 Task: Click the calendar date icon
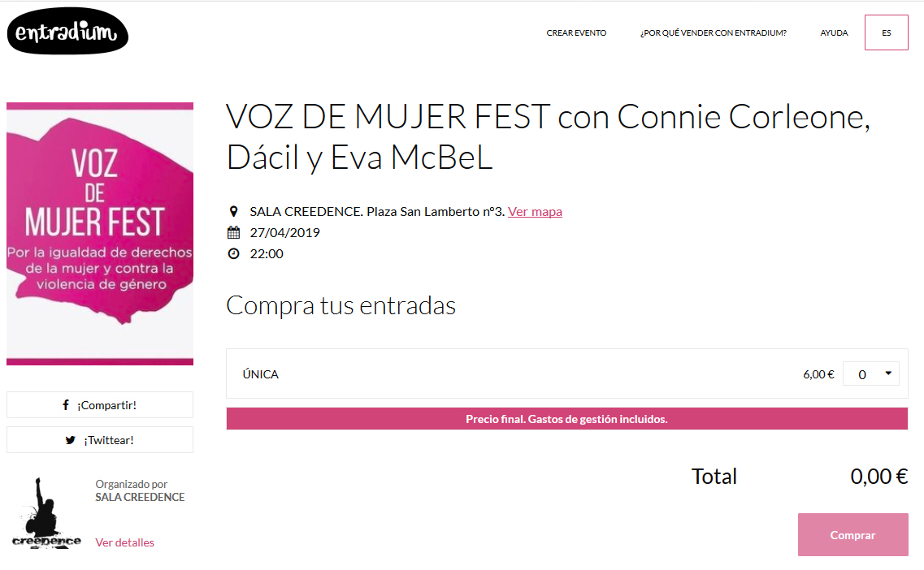(234, 233)
